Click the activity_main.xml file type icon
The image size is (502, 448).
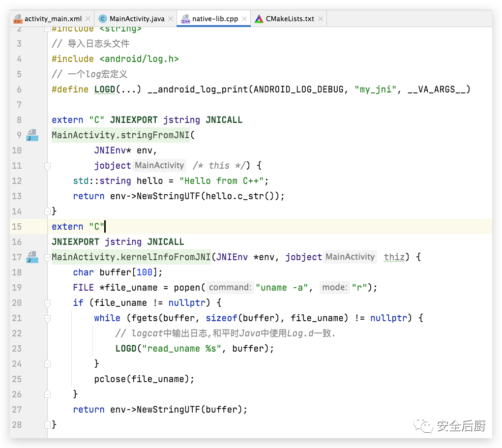pos(18,19)
